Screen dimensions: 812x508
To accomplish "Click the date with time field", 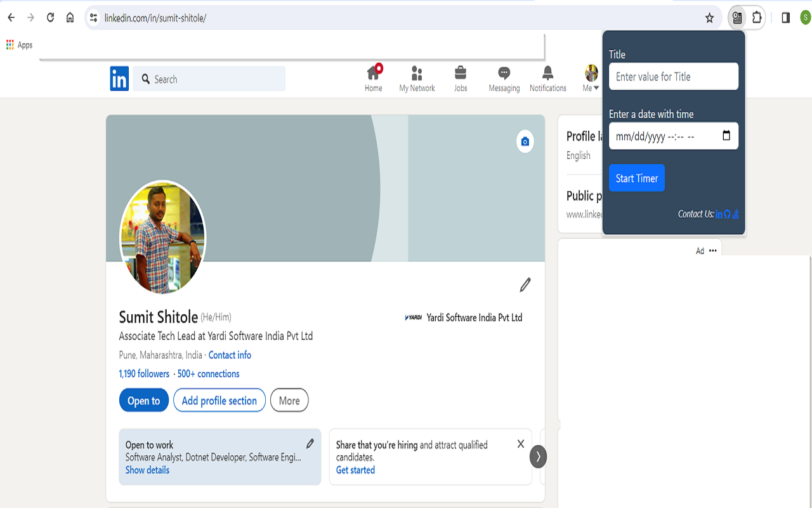I will (x=674, y=136).
